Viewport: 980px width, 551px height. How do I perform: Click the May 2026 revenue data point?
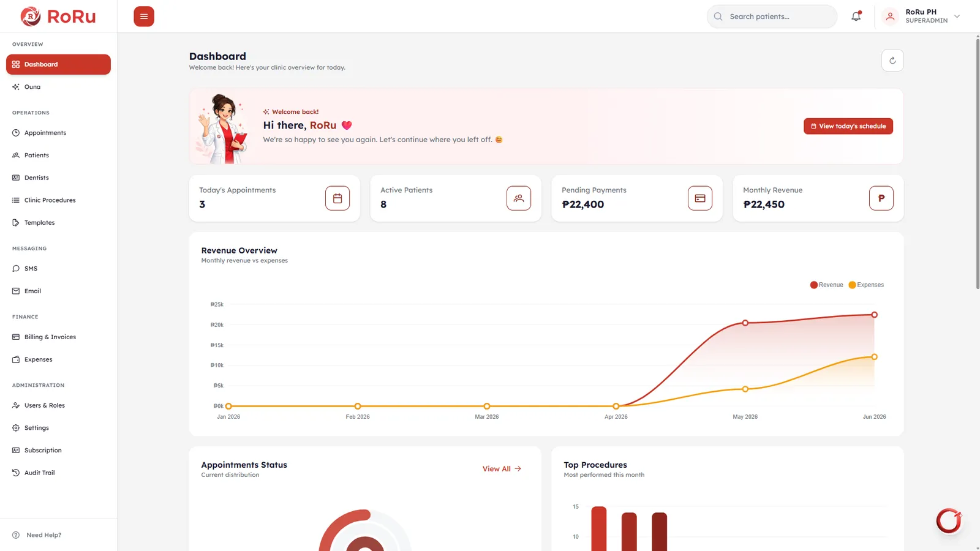coord(745,323)
